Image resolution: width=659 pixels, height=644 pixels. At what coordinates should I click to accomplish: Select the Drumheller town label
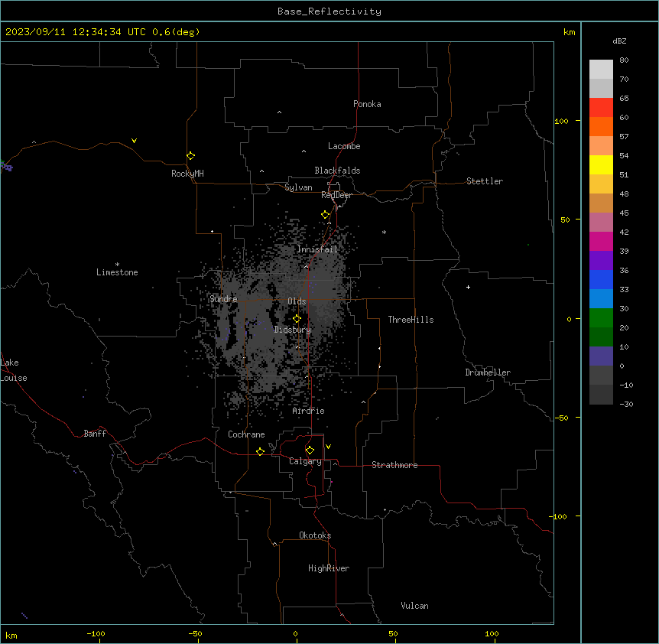click(x=488, y=372)
